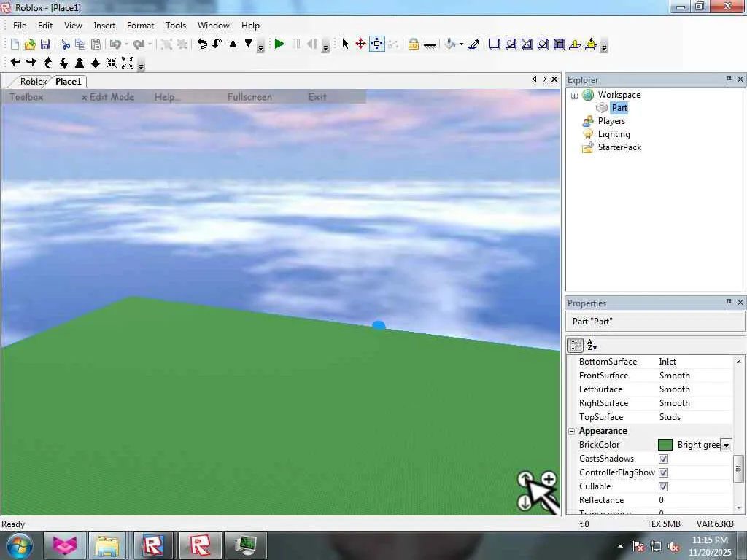Viewport: 747px width, 560px height.
Task: Open the Format menu
Action: (140, 26)
